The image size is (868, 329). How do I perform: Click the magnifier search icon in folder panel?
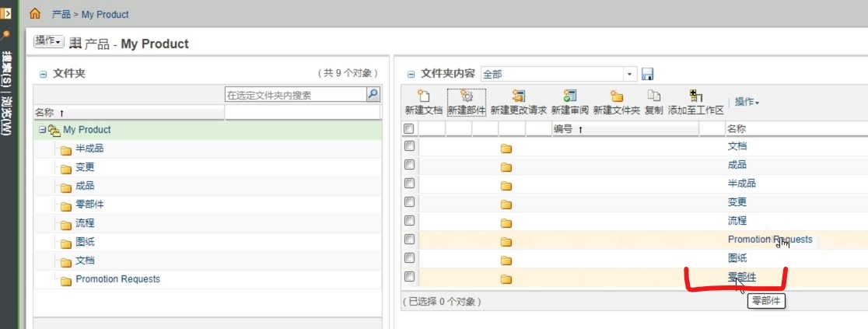[373, 94]
